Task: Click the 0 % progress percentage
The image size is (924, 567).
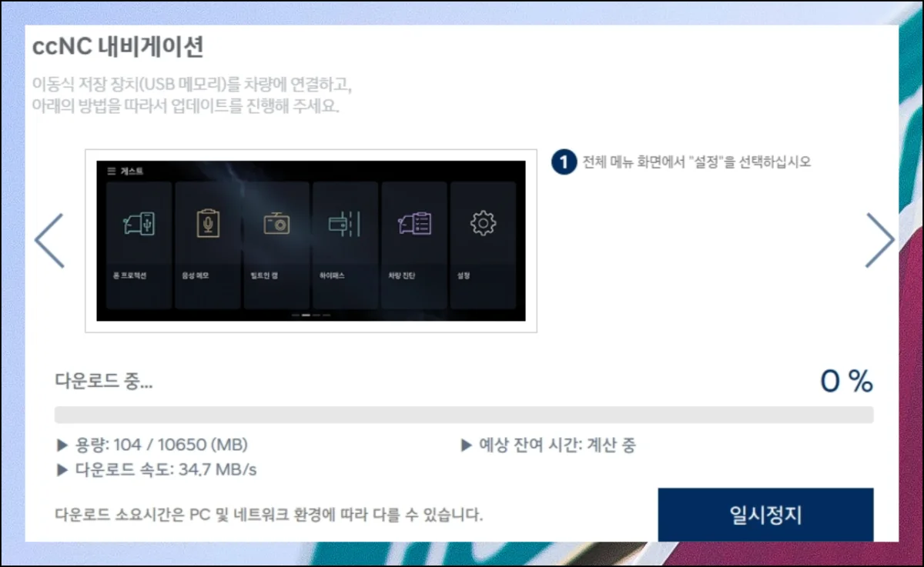Action: 845,381
